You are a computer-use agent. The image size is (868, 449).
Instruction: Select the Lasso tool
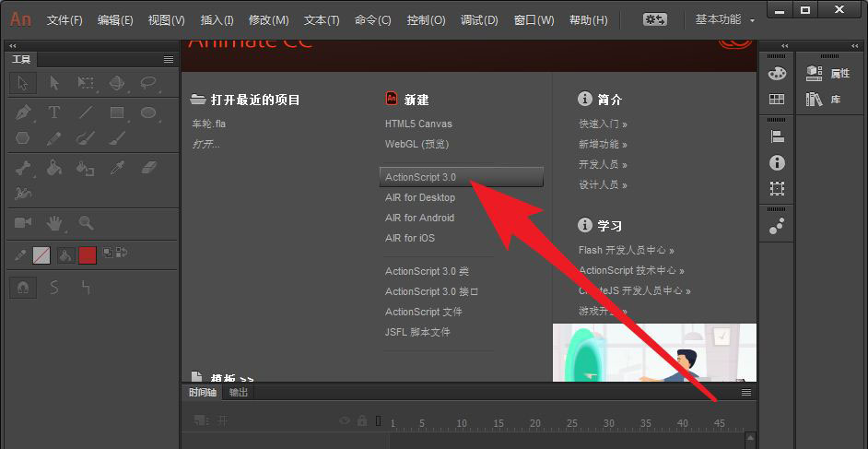[x=148, y=83]
